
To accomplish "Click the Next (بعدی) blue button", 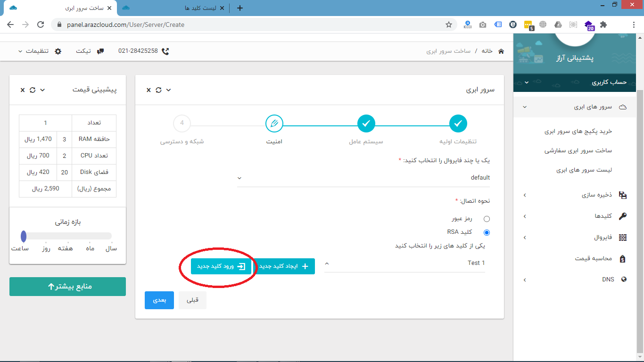I will [x=159, y=300].
